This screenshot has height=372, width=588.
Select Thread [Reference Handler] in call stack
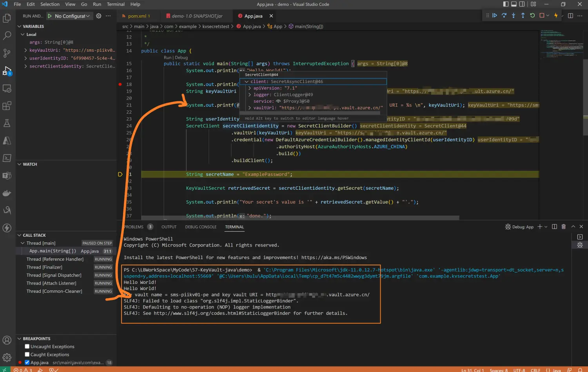pos(66,259)
